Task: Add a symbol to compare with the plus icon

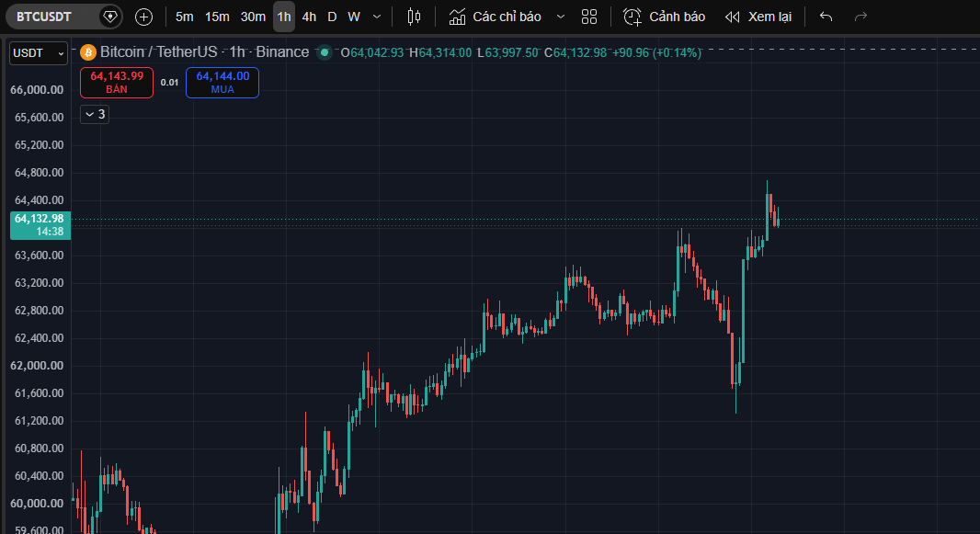Action: tap(143, 17)
